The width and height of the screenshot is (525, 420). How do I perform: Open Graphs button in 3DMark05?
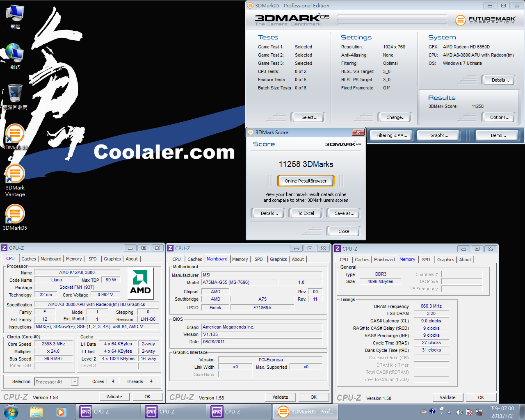439,135
